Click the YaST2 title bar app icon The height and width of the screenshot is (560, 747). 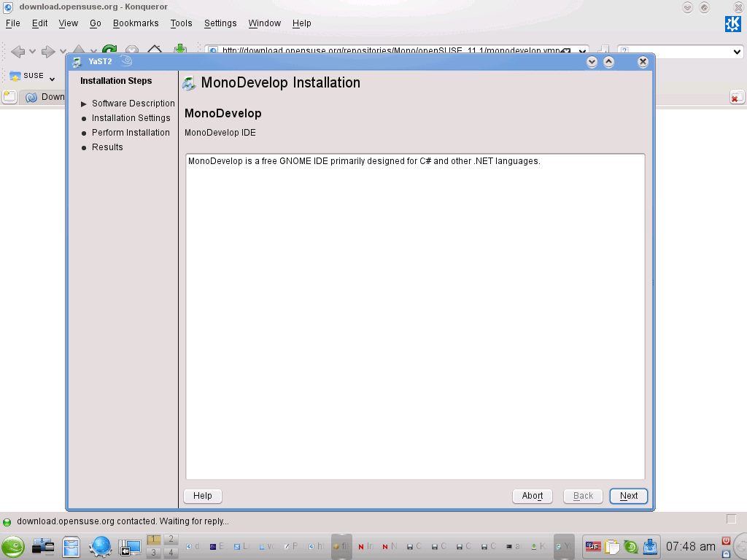(77, 61)
